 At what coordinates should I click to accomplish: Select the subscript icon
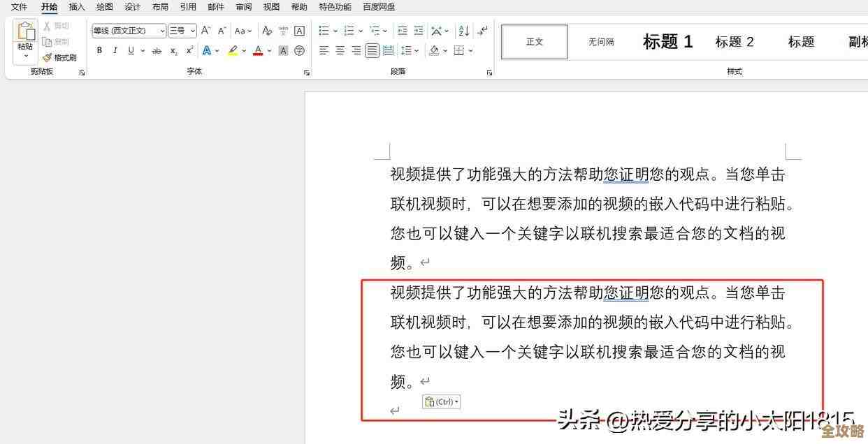173,50
